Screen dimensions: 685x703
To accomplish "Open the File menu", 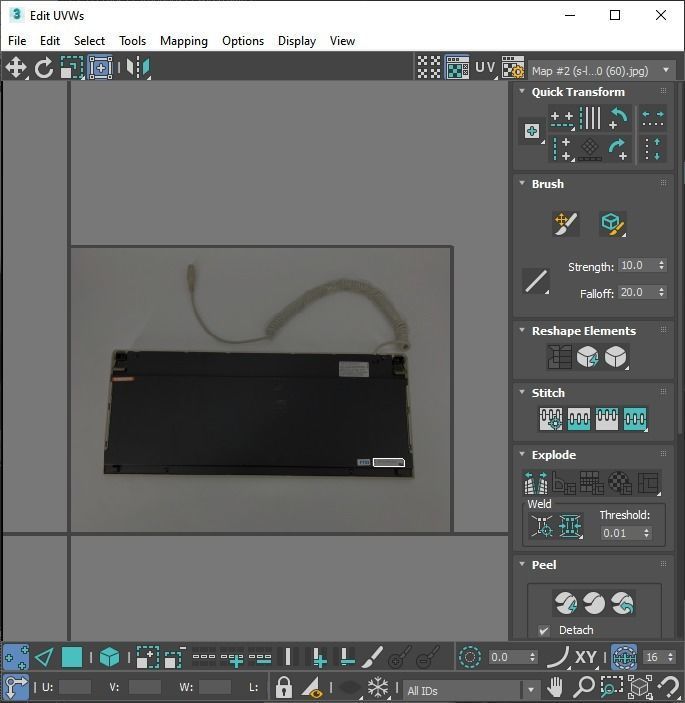I will pyautogui.click(x=17, y=41).
